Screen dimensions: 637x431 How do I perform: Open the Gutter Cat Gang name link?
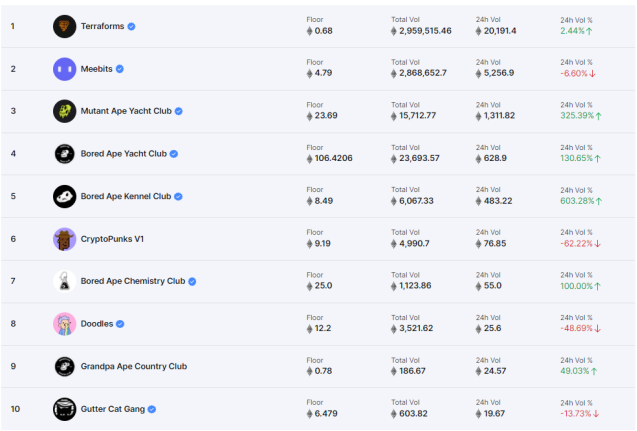112,409
